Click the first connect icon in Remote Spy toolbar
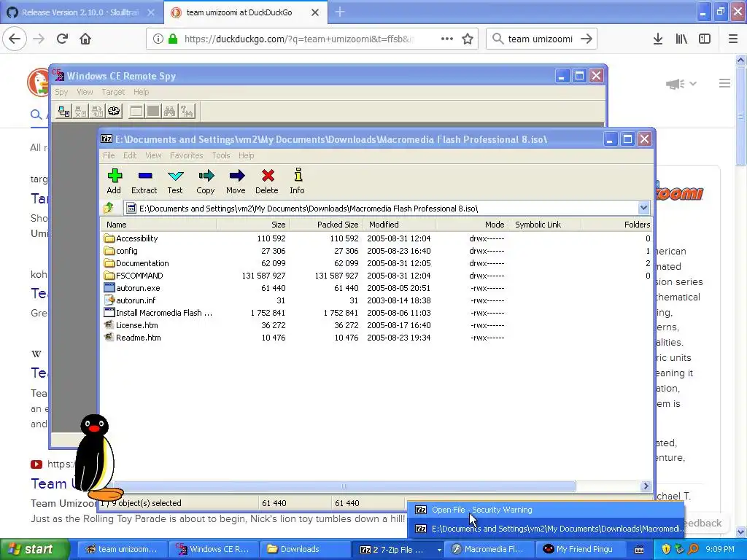This screenshot has height=560, width=747. tap(63, 112)
